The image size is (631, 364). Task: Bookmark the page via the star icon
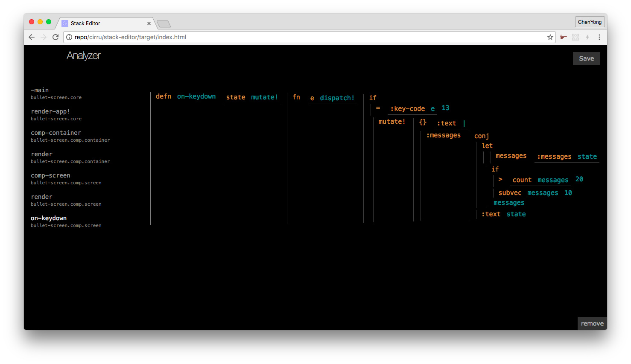click(550, 37)
